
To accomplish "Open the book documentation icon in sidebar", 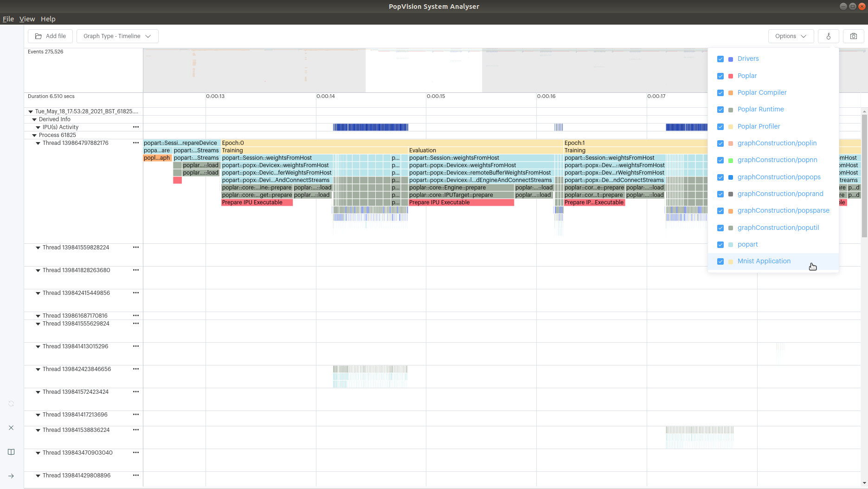I will 11,452.
